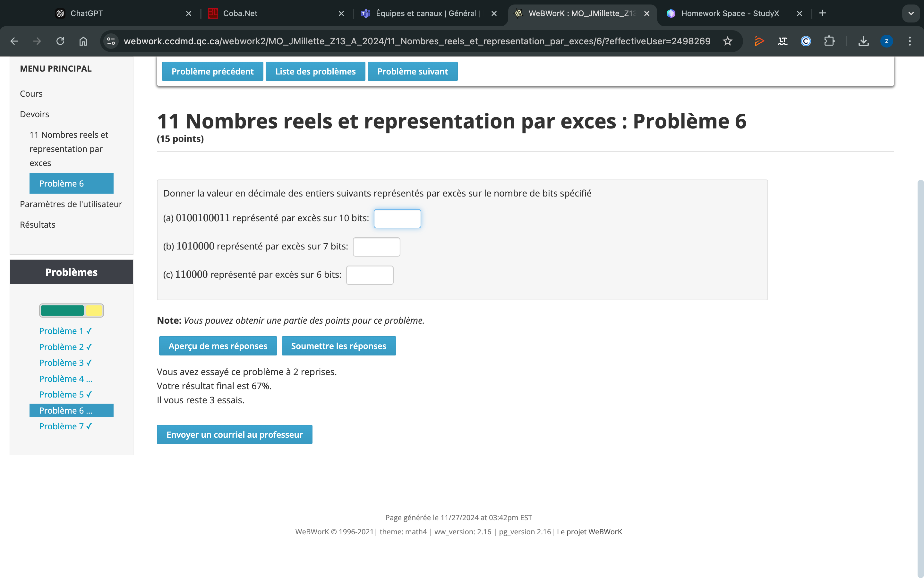Click answer field for part (c)
This screenshot has width=924, height=578.
coord(370,275)
